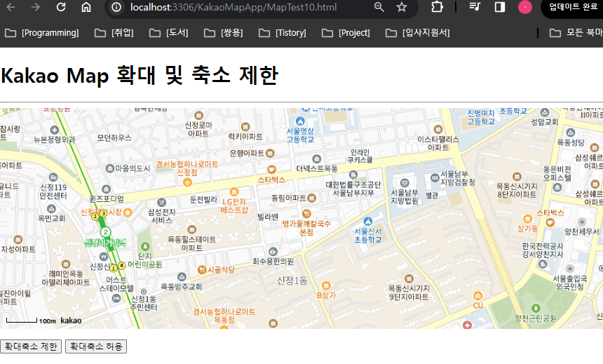
Task: Click the 더넥스트목동 building marker
Action: pyautogui.click(x=316, y=159)
